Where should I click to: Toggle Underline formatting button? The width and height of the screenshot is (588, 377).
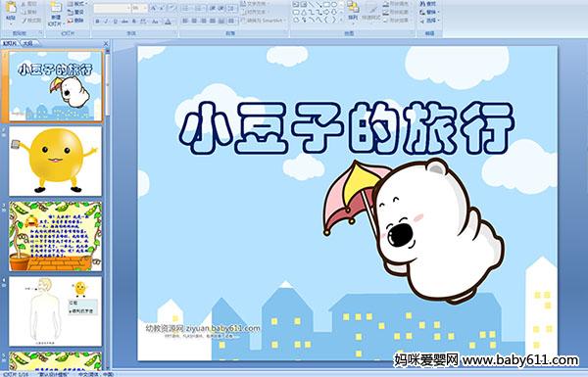click(x=116, y=22)
